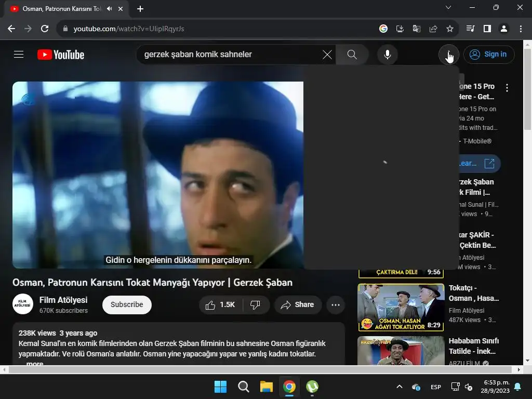Switch the ESP input language
The width and height of the screenshot is (532, 399).
click(x=436, y=387)
